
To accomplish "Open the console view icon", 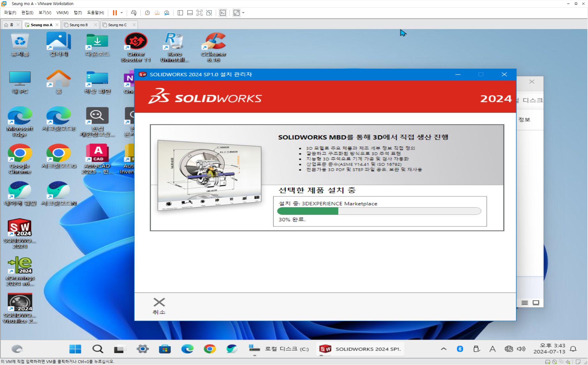I will [x=223, y=13].
